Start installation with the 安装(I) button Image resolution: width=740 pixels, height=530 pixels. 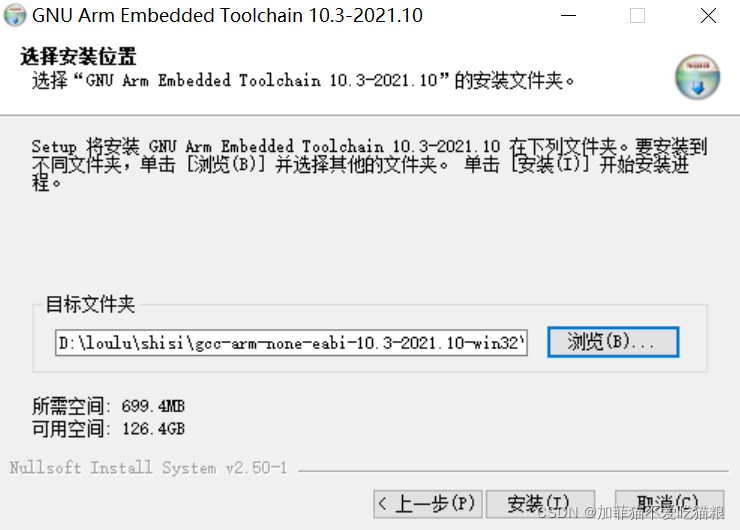click(x=540, y=504)
